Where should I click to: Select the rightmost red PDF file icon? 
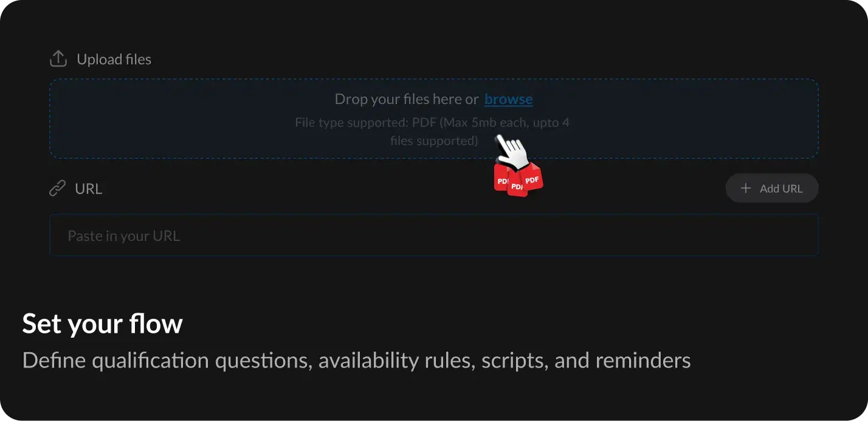coord(532,176)
